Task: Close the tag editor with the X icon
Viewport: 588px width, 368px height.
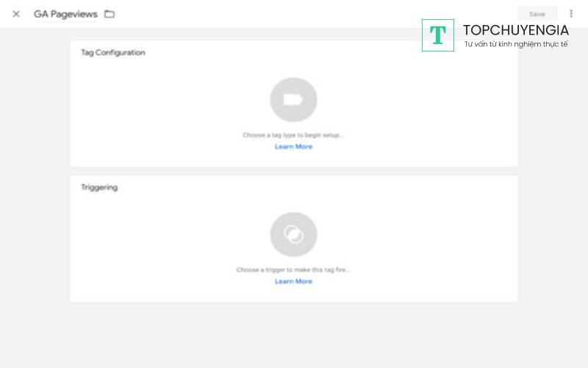Action: [x=16, y=14]
